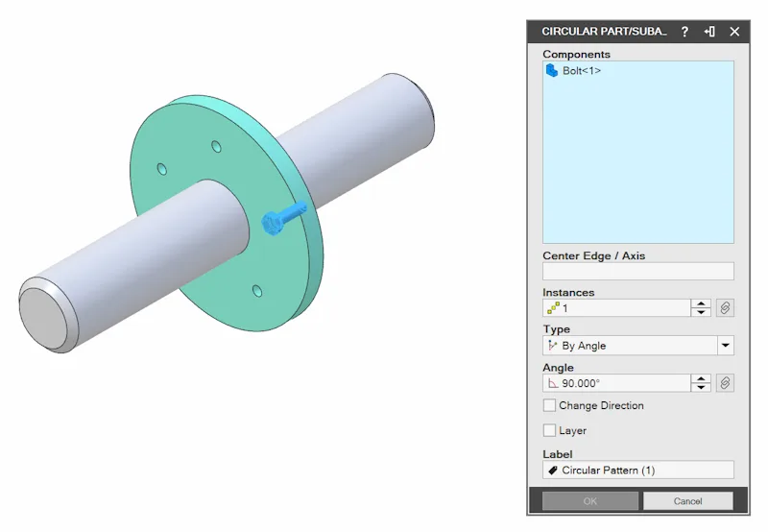Viewport: 768px width, 532px height.
Task: Click the Center Edge / Axis field
Action: [638, 271]
